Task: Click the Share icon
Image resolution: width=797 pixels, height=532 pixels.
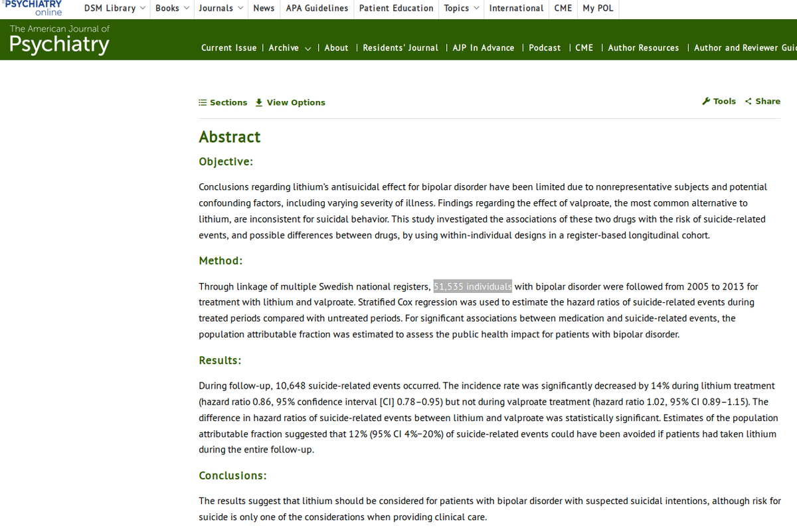Action: 749,102
